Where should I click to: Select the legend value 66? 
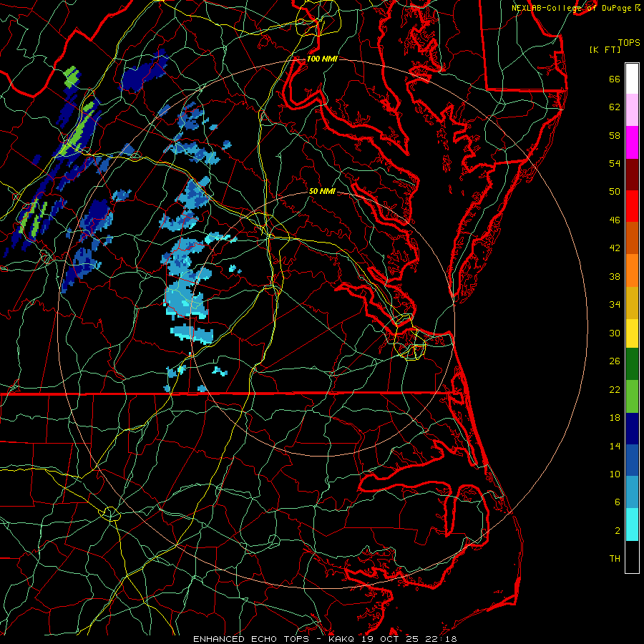615,79
